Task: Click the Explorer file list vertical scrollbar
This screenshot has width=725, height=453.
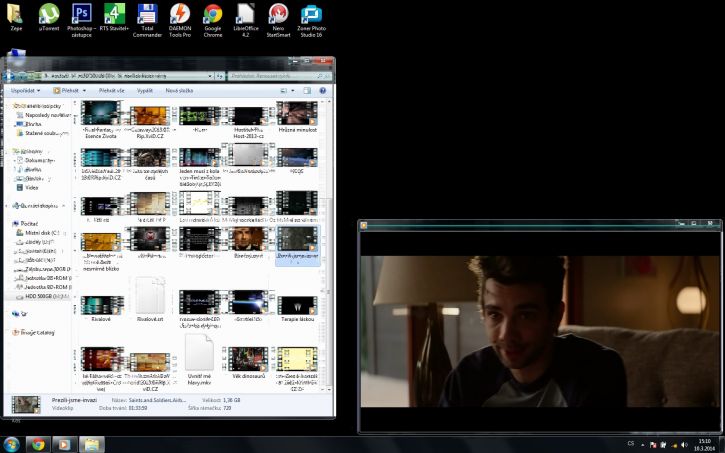Action: 329,245
